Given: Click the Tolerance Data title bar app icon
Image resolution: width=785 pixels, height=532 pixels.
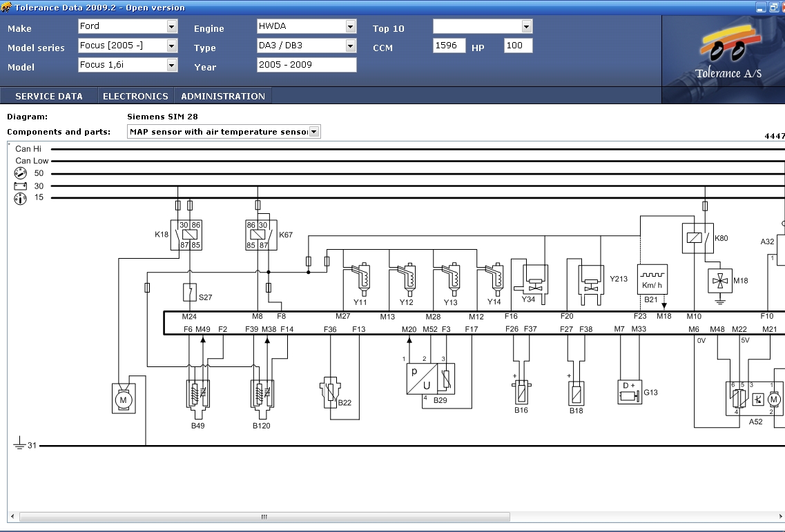Looking at the screenshot, I should [x=6, y=7].
